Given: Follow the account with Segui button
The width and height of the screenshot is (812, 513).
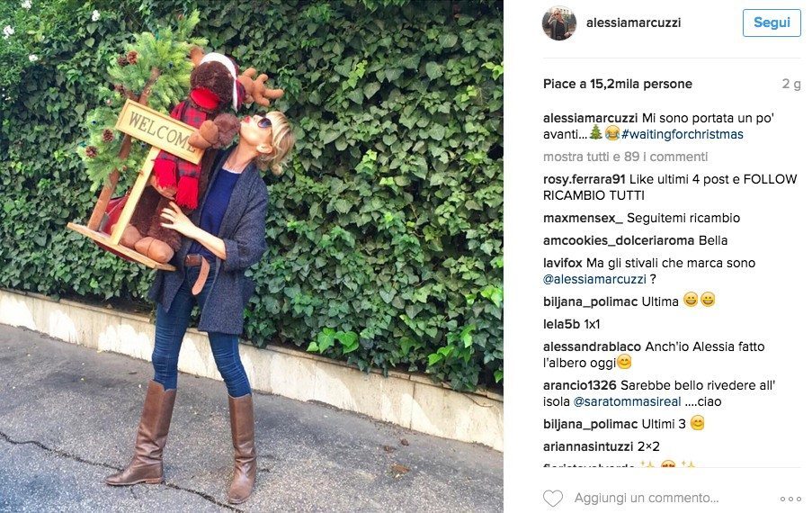Looking at the screenshot, I should (772, 22).
